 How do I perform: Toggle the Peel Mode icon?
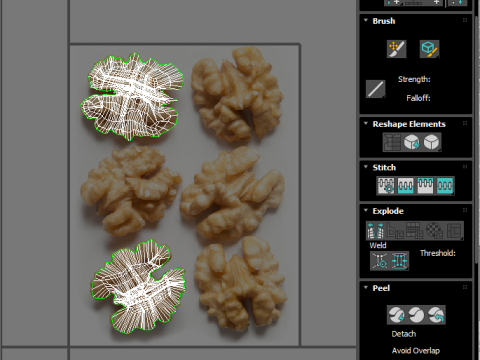(x=416, y=315)
